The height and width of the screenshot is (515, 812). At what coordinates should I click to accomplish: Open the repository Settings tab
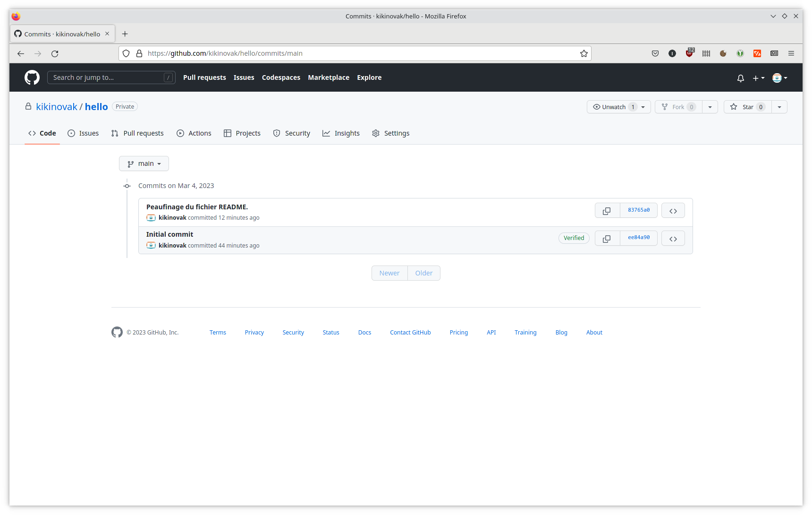391,133
